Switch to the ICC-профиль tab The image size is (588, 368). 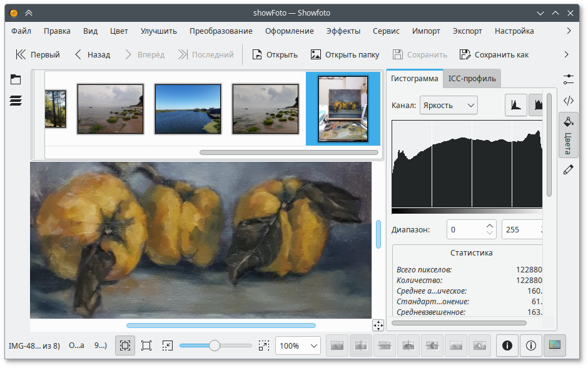point(472,78)
